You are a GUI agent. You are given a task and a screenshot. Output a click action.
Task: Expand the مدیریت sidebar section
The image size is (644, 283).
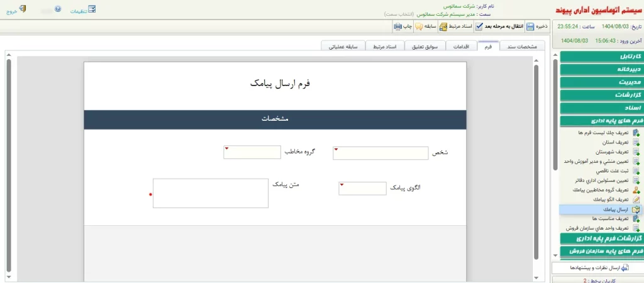tap(601, 82)
